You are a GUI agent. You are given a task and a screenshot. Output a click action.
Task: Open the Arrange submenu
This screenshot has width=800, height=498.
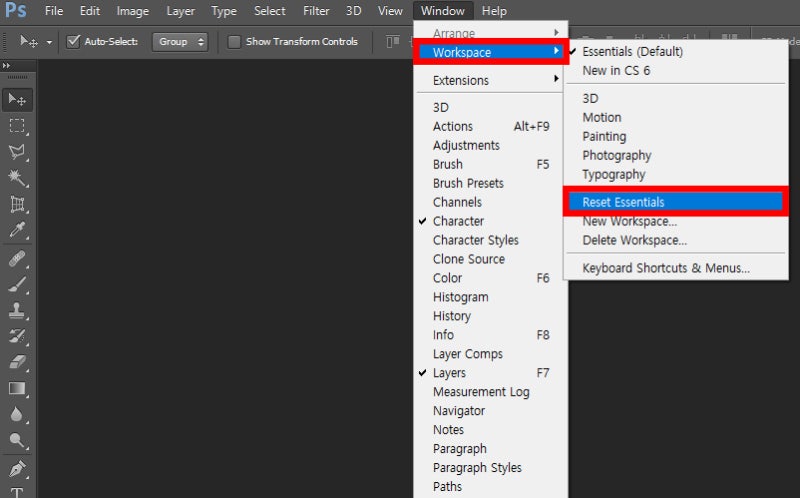coord(490,33)
